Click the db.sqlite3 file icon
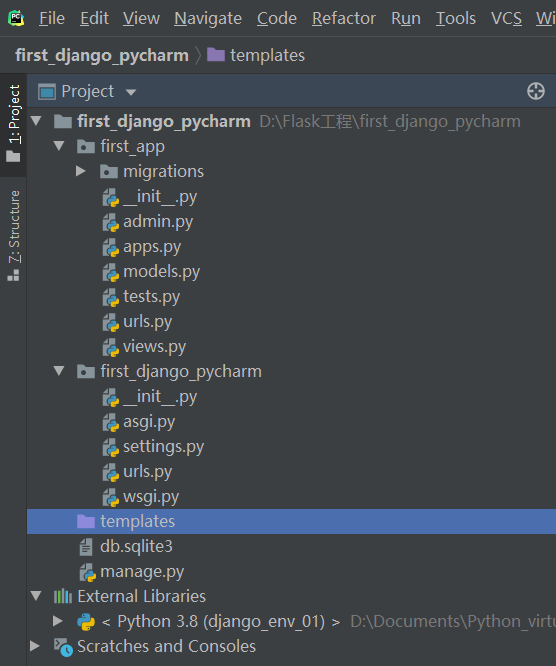The image size is (556, 666). pyautogui.click(x=86, y=547)
